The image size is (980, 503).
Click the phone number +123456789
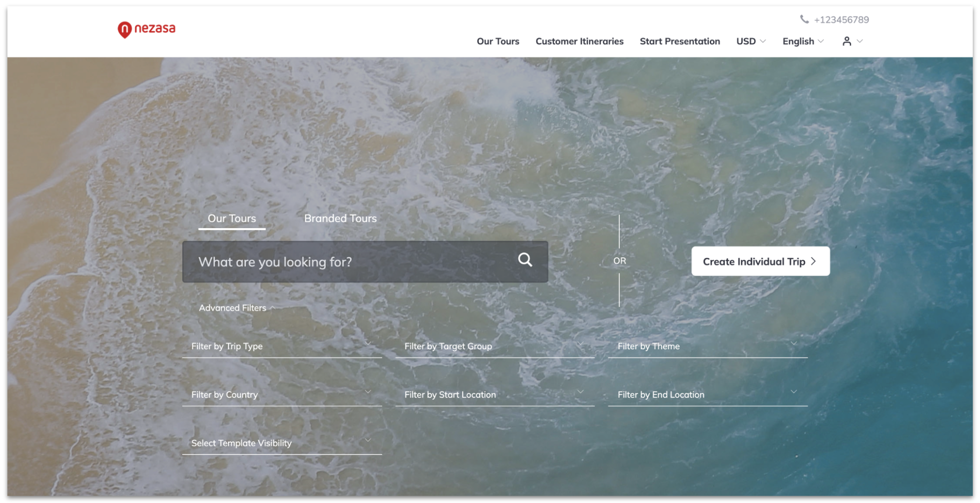(x=841, y=20)
